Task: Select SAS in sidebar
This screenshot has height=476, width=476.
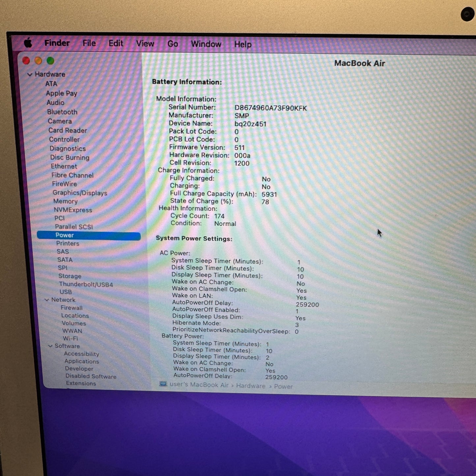Action: click(x=63, y=251)
